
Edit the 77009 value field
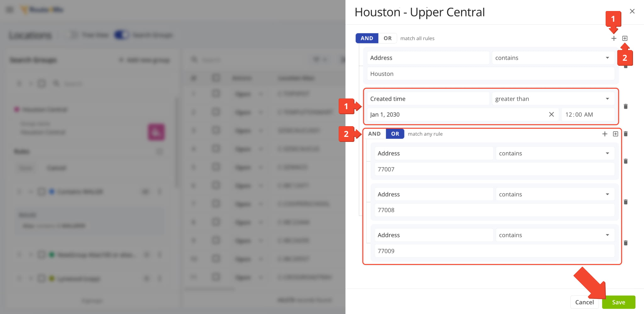click(494, 251)
